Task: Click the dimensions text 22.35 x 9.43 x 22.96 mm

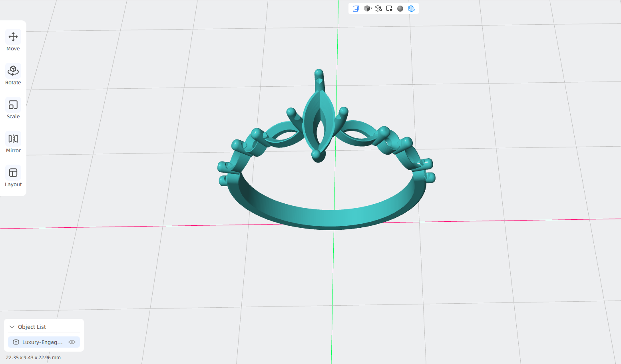Action: [x=33, y=358]
